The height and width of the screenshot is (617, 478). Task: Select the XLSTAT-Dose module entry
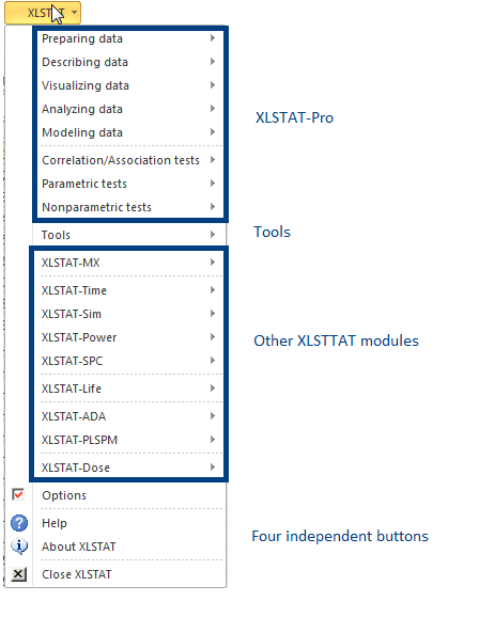pyautogui.click(x=129, y=467)
